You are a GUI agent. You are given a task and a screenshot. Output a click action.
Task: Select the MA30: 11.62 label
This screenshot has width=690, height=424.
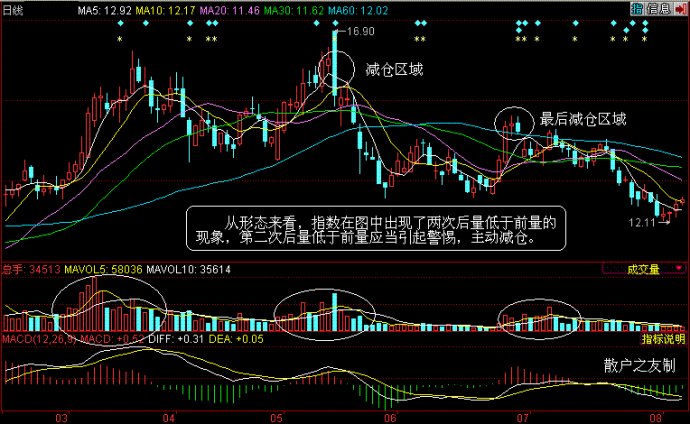coord(294,10)
